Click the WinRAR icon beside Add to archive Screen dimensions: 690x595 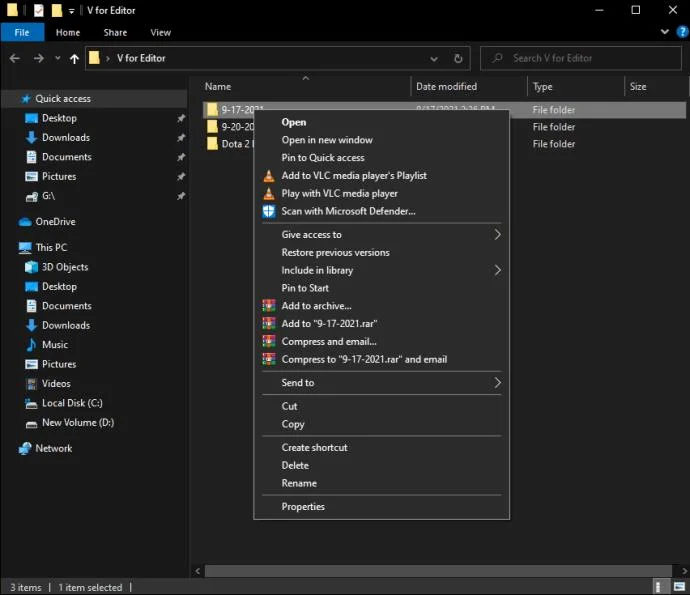point(268,306)
